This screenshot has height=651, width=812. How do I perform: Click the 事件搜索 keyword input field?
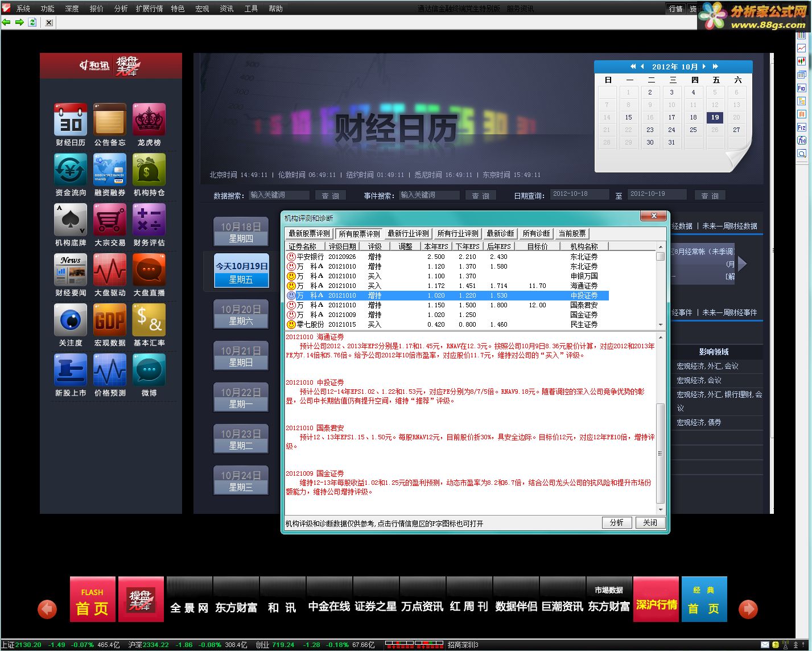(x=430, y=195)
